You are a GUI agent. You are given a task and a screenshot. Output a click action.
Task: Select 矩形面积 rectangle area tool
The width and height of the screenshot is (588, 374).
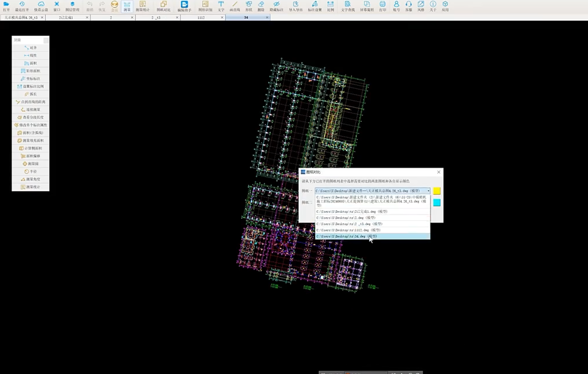[31, 71]
